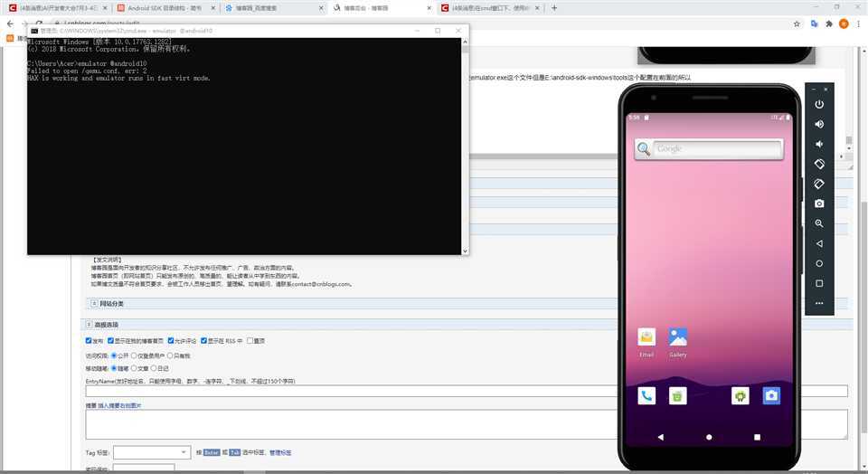Select the 只有我 access radio button
Viewport: 868px width, 474px height.
tap(171, 355)
